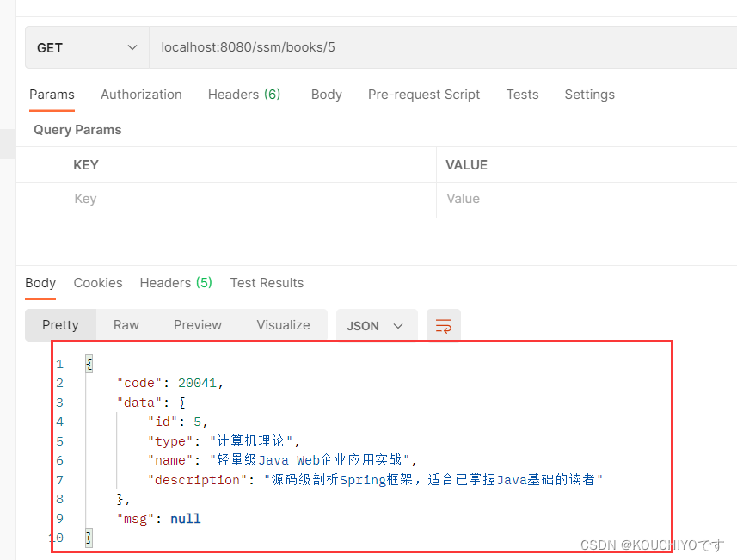This screenshot has width=737, height=560.
Task: Click the "description" key on line 7
Action: 198,480
